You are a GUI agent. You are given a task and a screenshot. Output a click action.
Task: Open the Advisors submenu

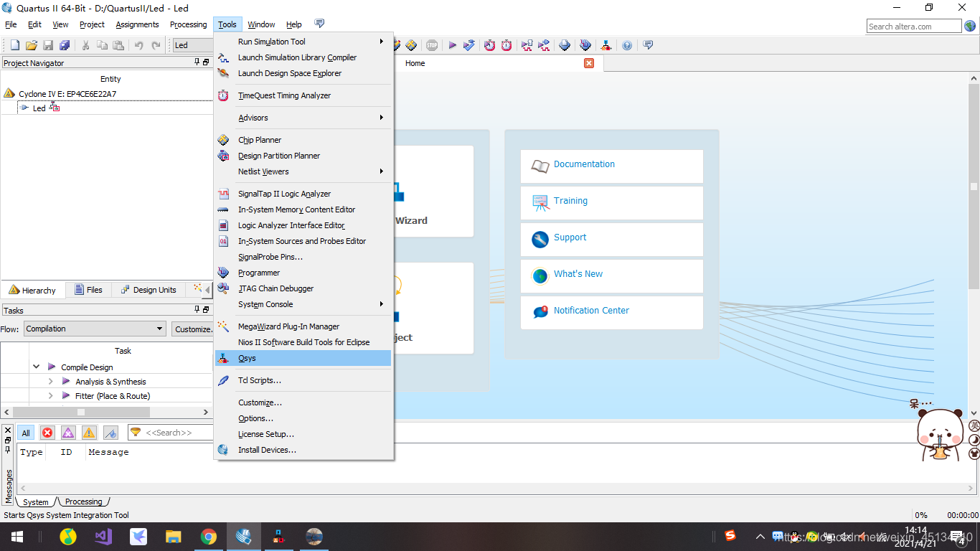pos(303,118)
